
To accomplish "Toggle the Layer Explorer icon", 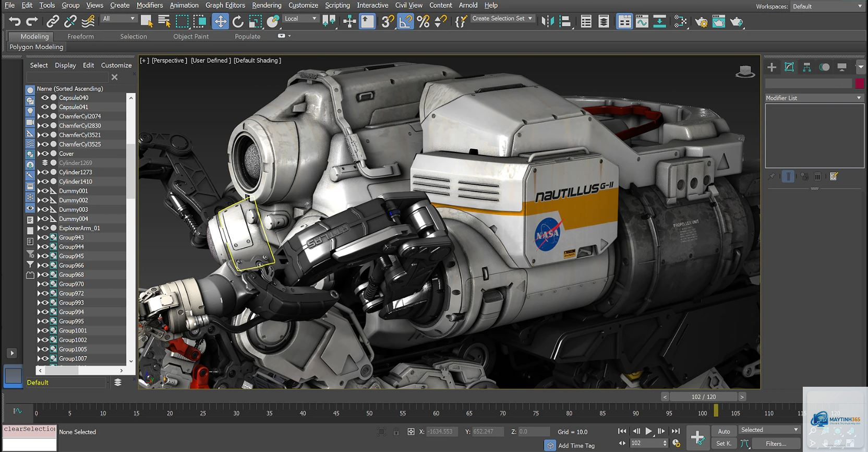I will 604,21.
